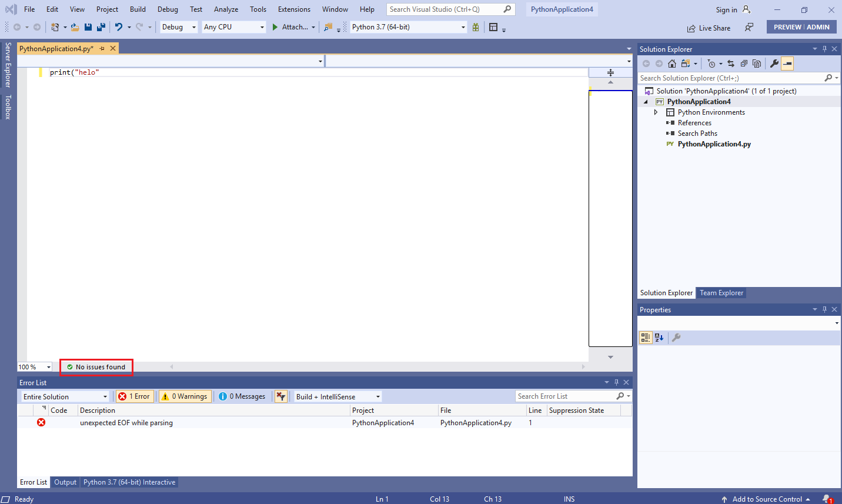This screenshot has width=842, height=504.
Task: Click the Find in Files toolbar icon
Action: [x=328, y=27]
